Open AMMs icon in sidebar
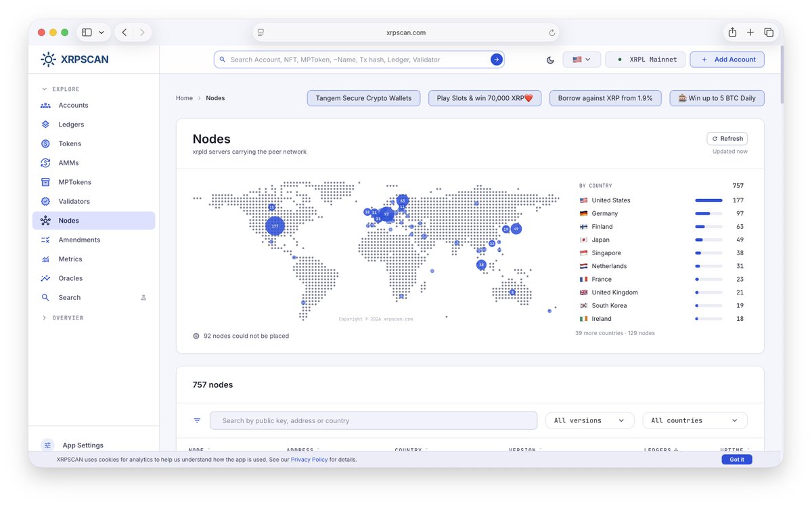The width and height of the screenshot is (812, 505). point(45,163)
